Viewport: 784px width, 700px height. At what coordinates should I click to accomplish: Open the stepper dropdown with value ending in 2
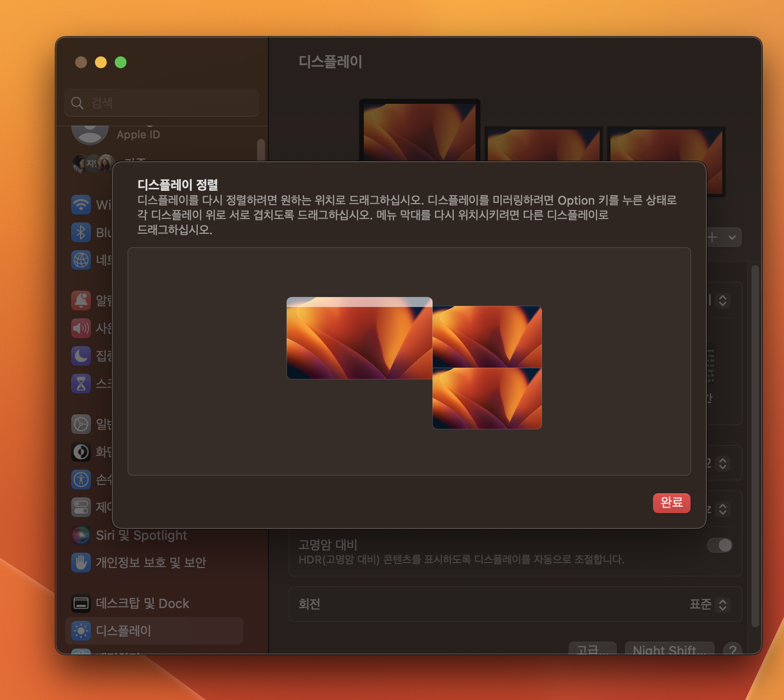[x=723, y=464]
